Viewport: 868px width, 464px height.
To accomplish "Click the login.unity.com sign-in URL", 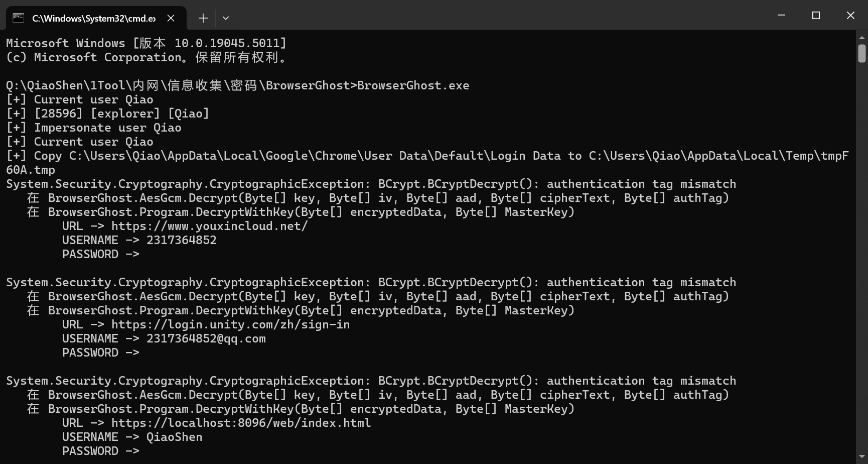I will [x=230, y=324].
